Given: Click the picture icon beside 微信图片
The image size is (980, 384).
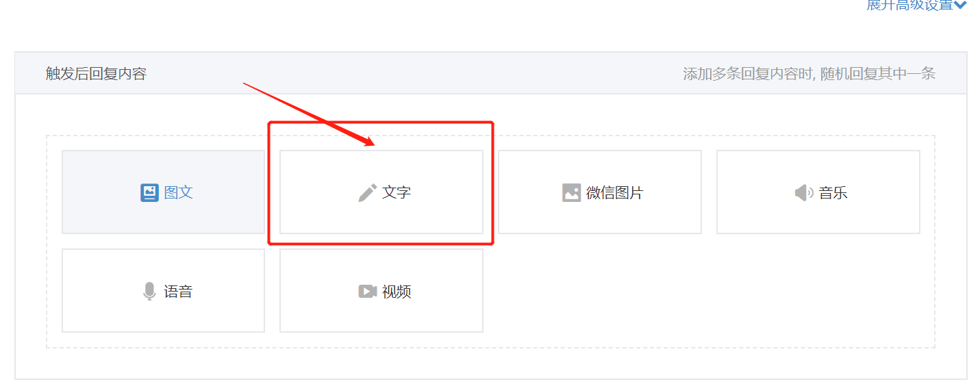Looking at the screenshot, I should 571,192.
